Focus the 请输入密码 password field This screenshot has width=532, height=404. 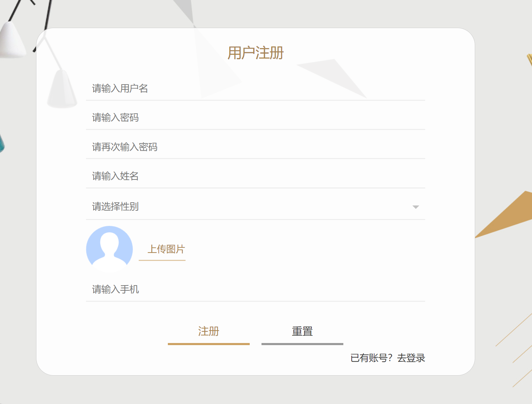255,118
